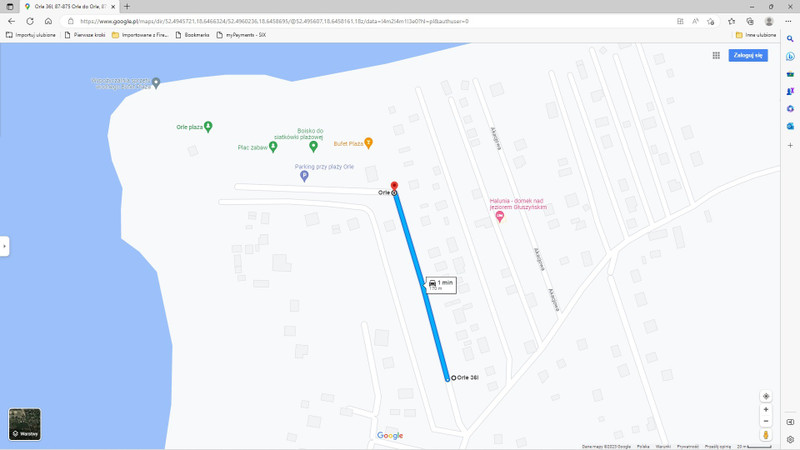Click the Bufet Plaża restaurant marker
This screenshot has height=450, width=800.
click(368, 143)
